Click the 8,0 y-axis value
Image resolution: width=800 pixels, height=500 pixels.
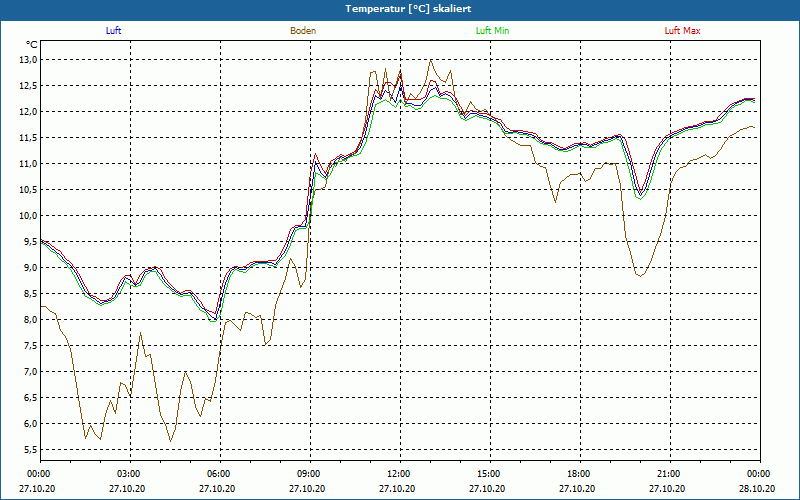(x=31, y=320)
